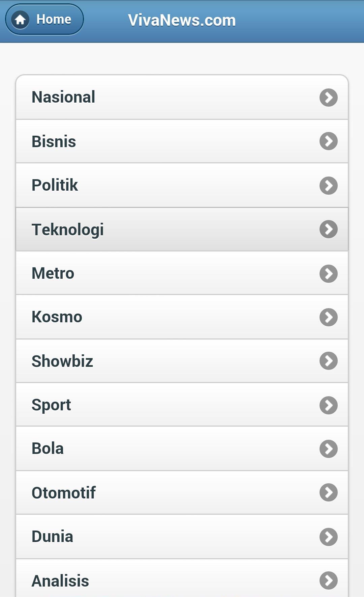Expand Otomotif using its arrow
Viewport: 364px width, 597px height.
point(329,492)
